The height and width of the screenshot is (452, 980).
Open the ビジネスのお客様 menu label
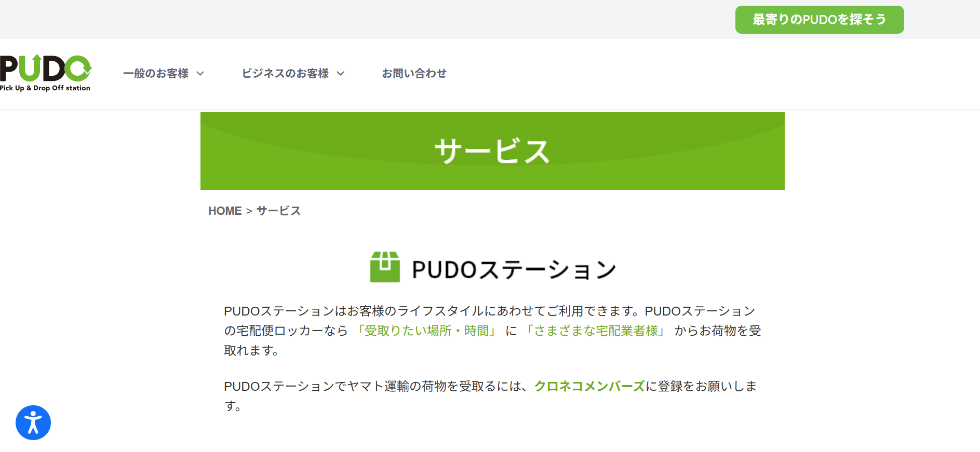(285, 74)
